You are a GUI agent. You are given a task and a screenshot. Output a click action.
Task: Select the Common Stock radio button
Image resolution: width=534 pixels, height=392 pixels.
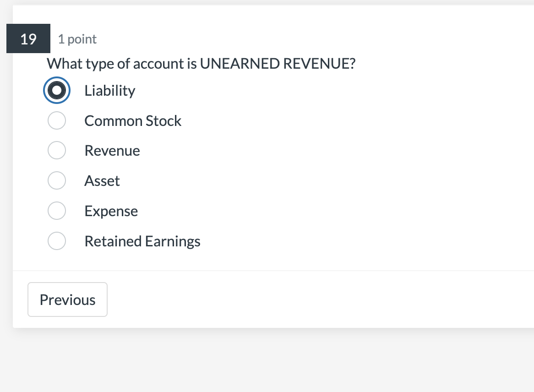click(57, 120)
